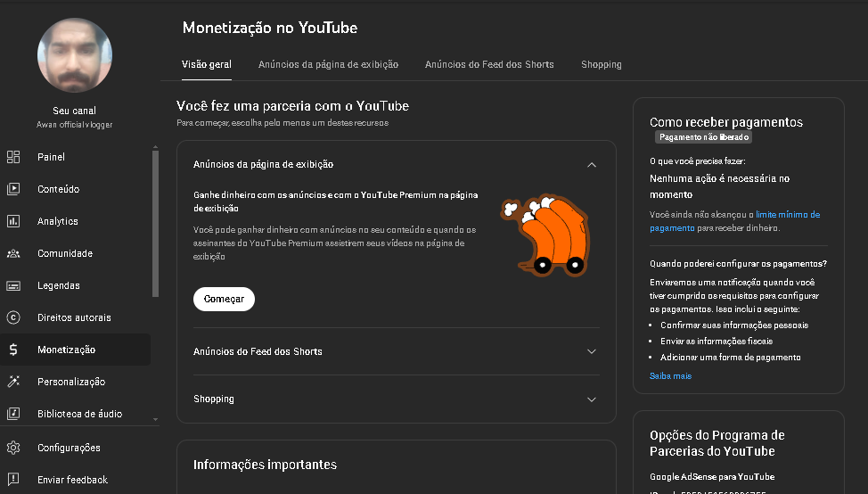This screenshot has height=494, width=868.
Task: Click the Awan official vlogger channel name
Action: click(x=74, y=125)
